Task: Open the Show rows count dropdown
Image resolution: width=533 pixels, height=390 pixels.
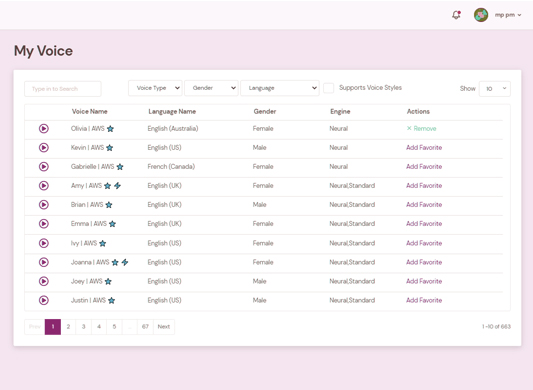Action: pyautogui.click(x=495, y=89)
